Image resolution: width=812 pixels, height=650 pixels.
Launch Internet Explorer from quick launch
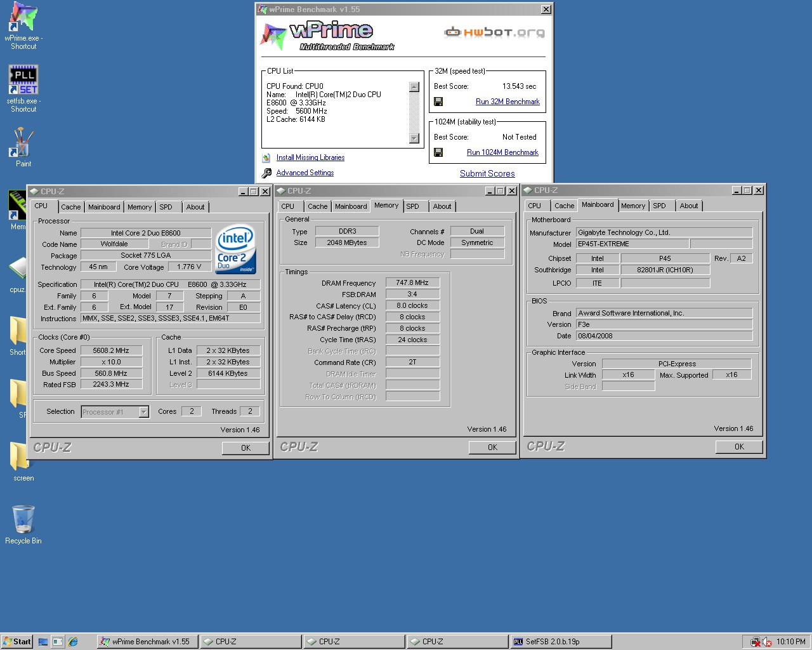click(73, 642)
